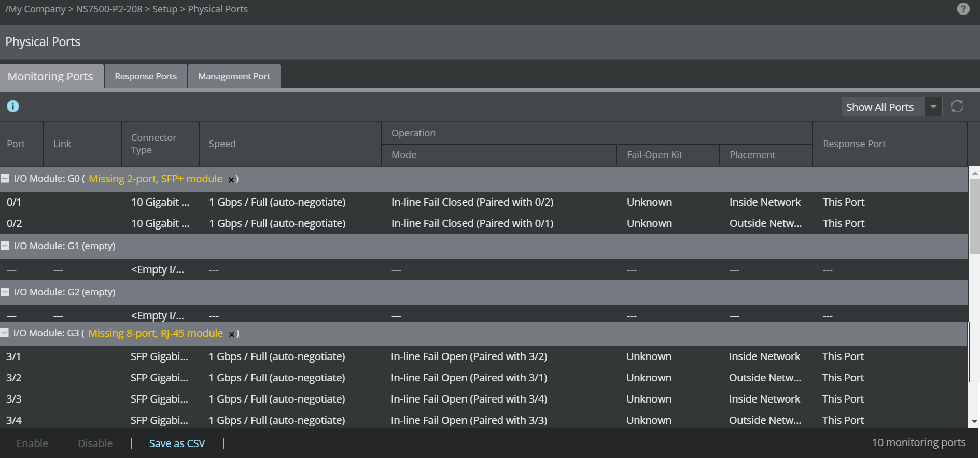Image resolution: width=980 pixels, height=458 pixels.
Task: Click the Link column header
Action: pos(82,144)
